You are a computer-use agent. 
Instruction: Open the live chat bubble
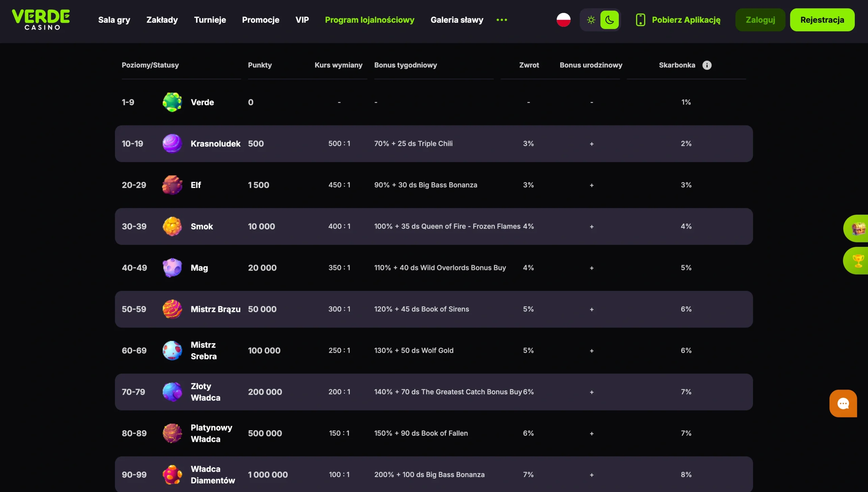[843, 404]
